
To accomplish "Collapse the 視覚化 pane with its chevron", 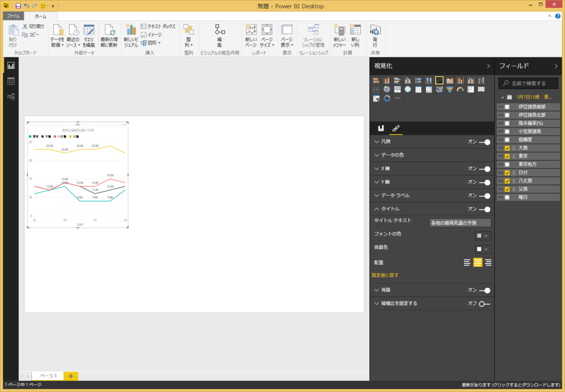I will (x=488, y=66).
